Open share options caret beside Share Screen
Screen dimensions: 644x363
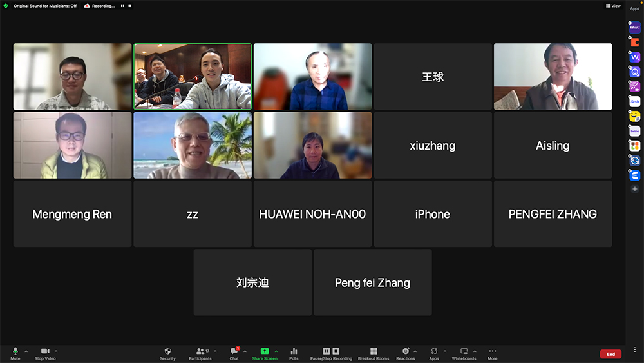pyautogui.click(x=276, y=351)
